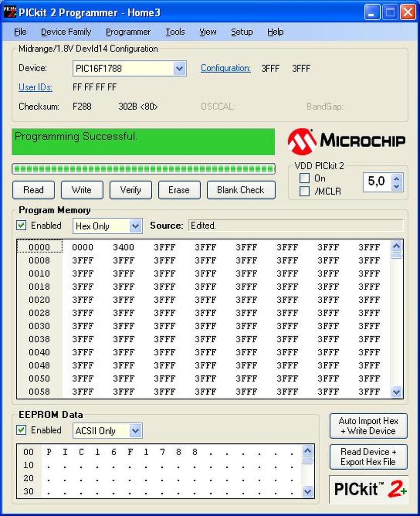Open the Setup menu
This screenshot has height=516, width=420.
(x=242, y=32)
